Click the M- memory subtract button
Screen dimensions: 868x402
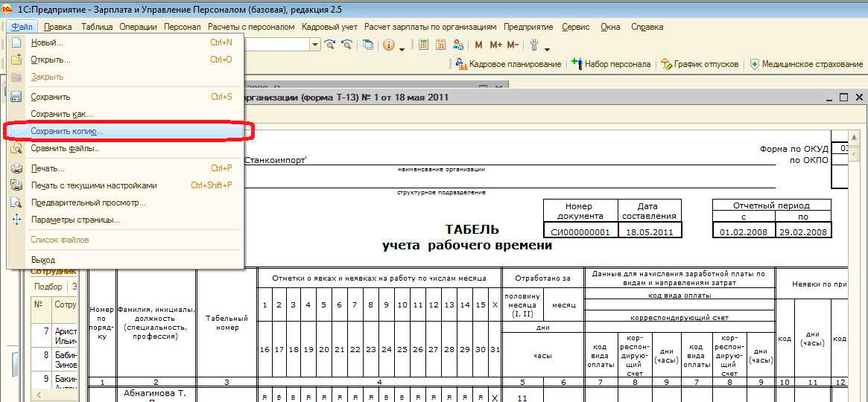tap(513, 45)
